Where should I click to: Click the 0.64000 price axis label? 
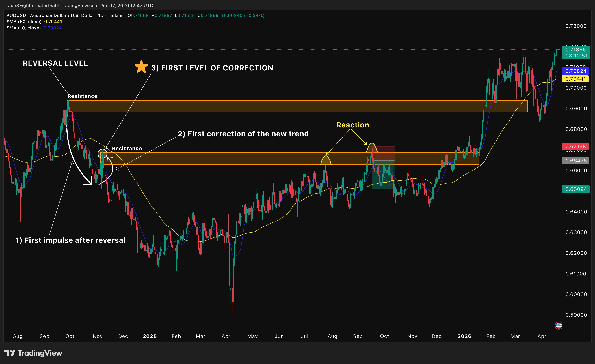[x=576, y=212]
